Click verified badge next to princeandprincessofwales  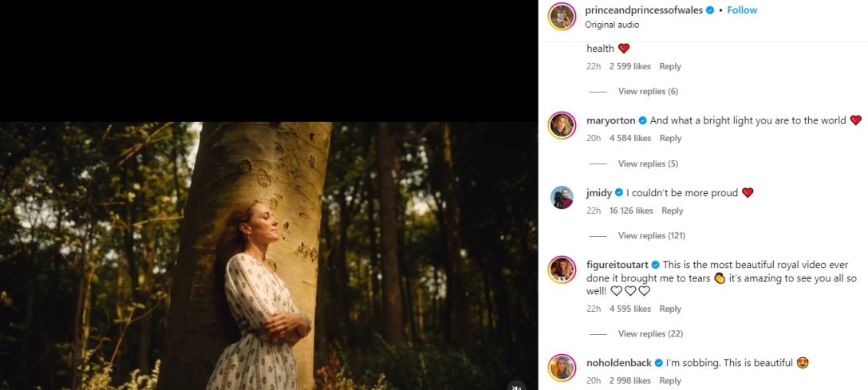pos(710,10)
